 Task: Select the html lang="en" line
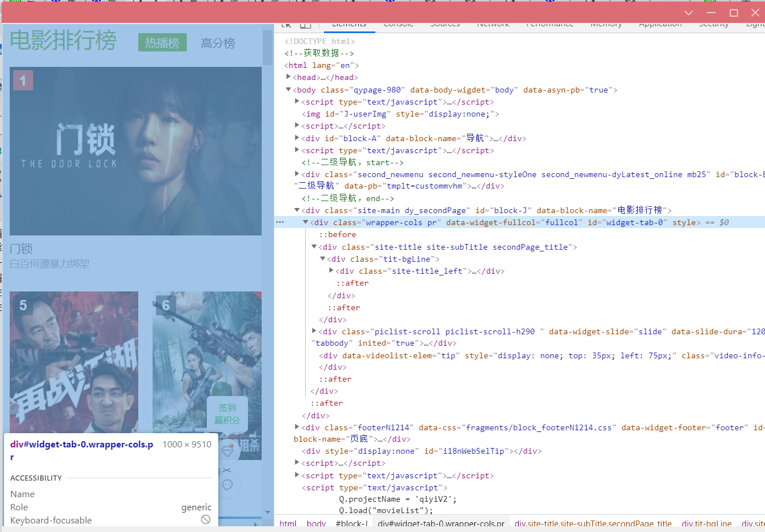pyautogui.click(x=322, y=65)
